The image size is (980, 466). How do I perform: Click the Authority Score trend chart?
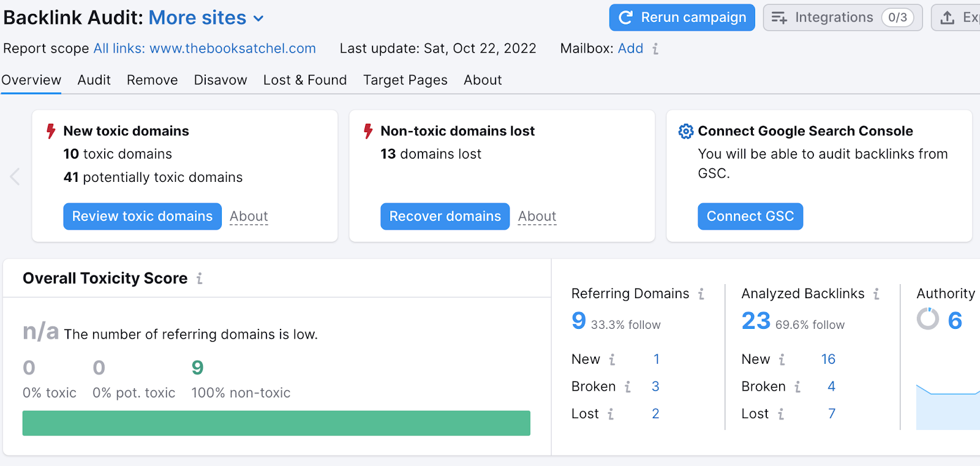click(x=947, y=407)
